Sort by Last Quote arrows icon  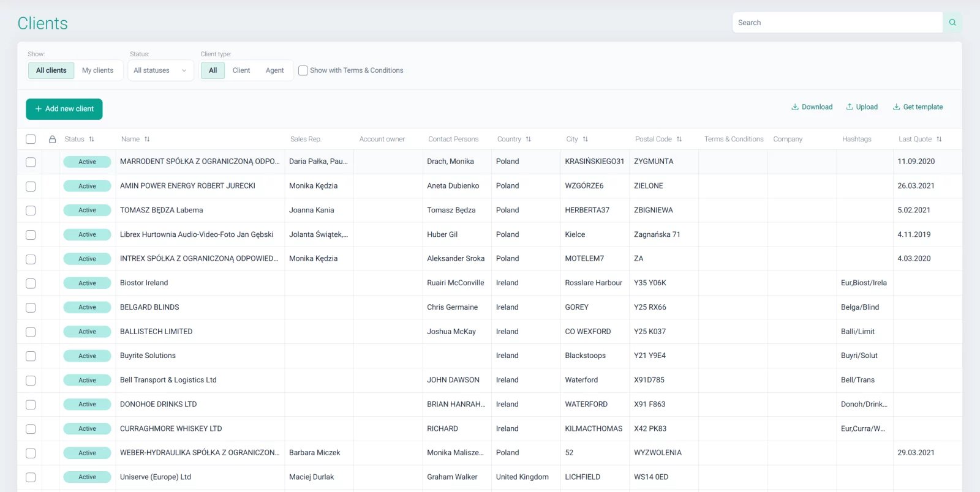point(939,140)
